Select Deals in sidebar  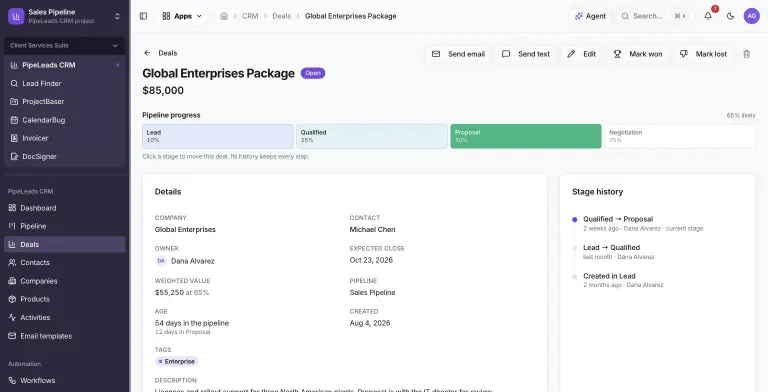[x=65, y=245]
